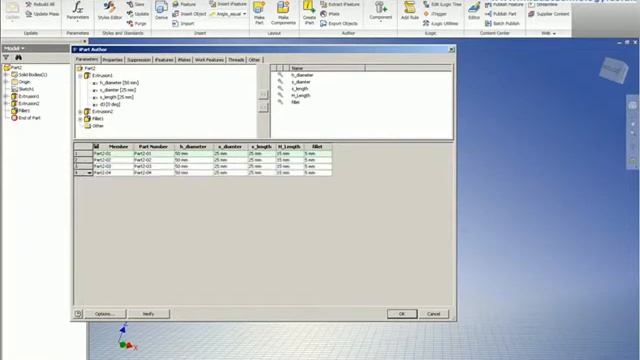Click Publish Part in Content Center
Image resolution: width=640 pixels, height=360 pixels.
pos(500,14)
